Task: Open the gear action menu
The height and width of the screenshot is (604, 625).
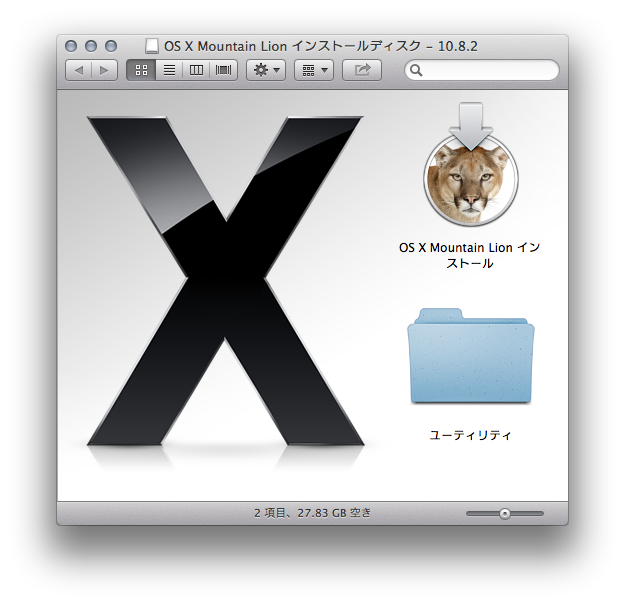Action: click(x=266, y=71)
